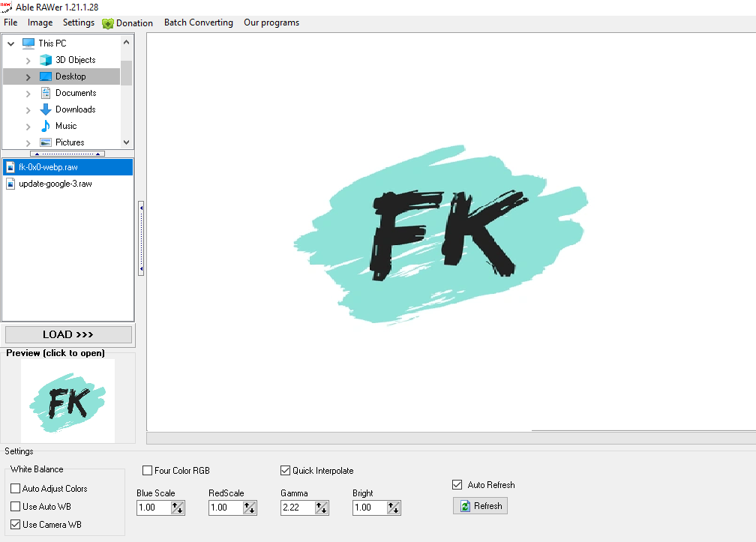Expand the Documents tree node

click(x=28, y=94)
